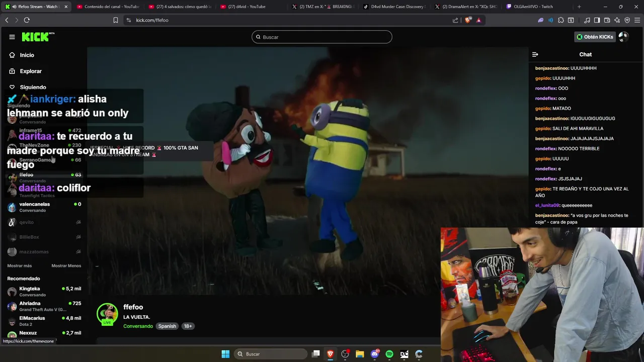Open the valencanelas channel in sidebar
Viewport: 644px width, 362px height.
point(44,207)
